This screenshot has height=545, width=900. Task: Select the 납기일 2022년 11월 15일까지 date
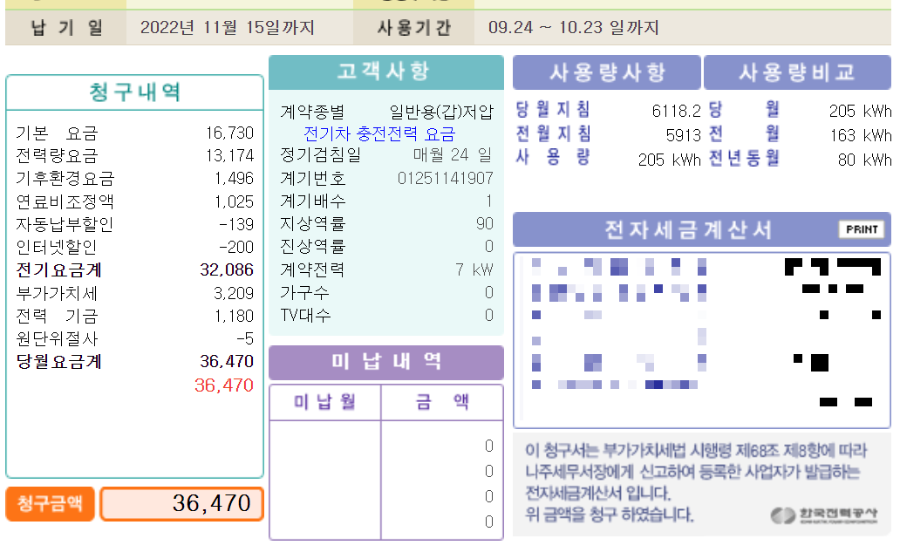(x=227, y=28)
